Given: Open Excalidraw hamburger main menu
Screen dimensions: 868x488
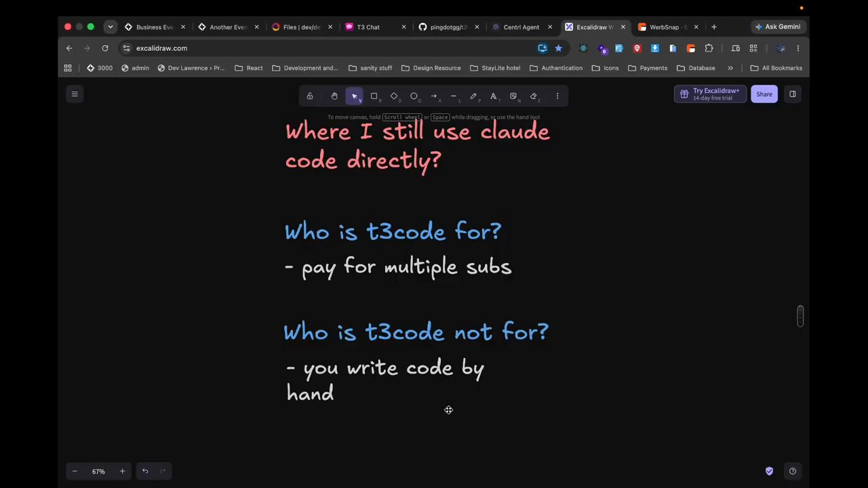Looking at the screenshot, I should 75,94.
